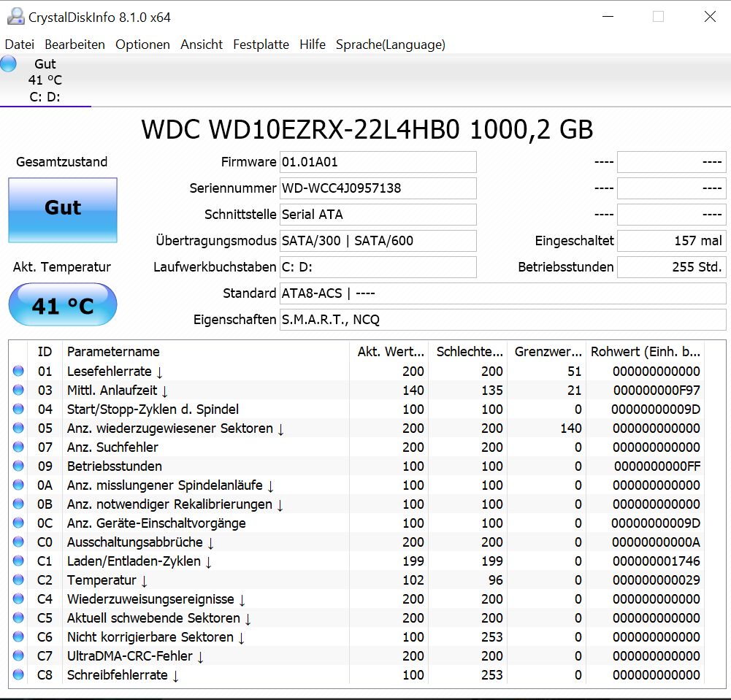This screenshot has width=731, height=700.
Task: Click status orb of notwendiger Rekalibrierungen row
Action: 18,504
